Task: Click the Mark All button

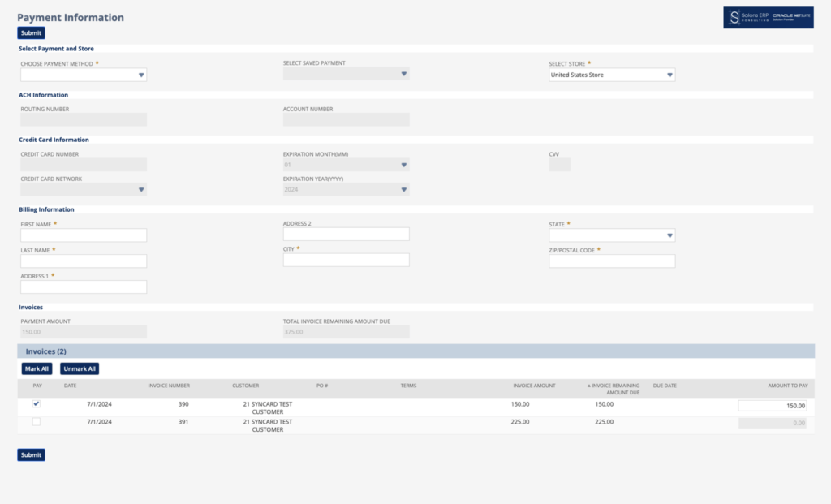Action: coord(37,368)
